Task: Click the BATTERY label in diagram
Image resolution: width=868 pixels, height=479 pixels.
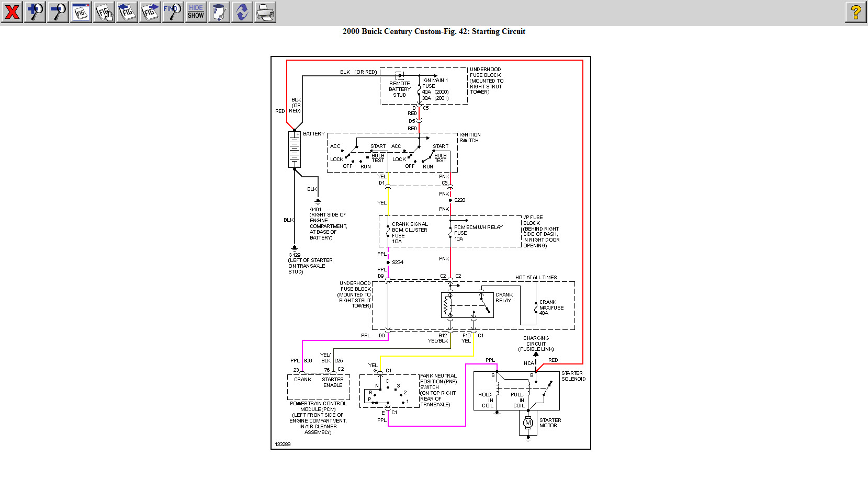Action: (x=314, y=134)
